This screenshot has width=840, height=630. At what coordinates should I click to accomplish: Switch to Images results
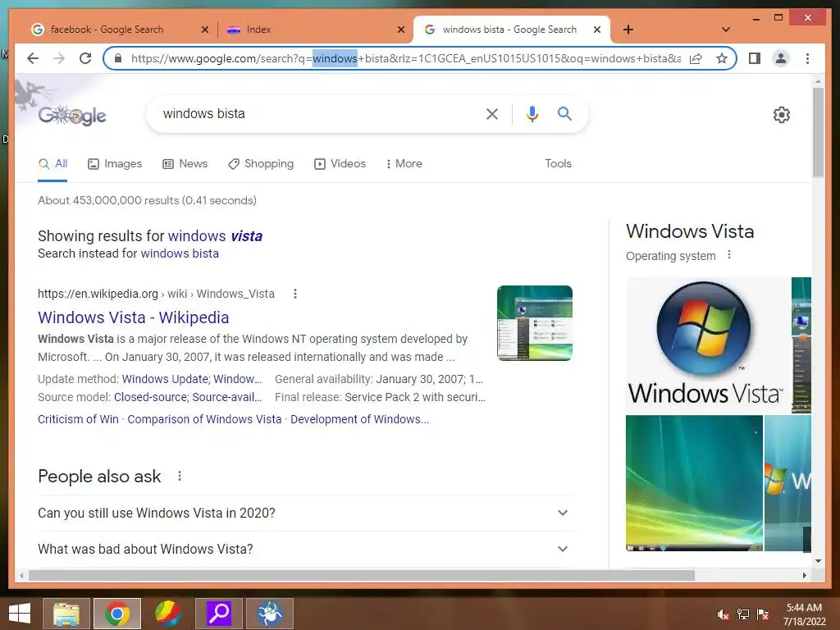click(115, 164)
